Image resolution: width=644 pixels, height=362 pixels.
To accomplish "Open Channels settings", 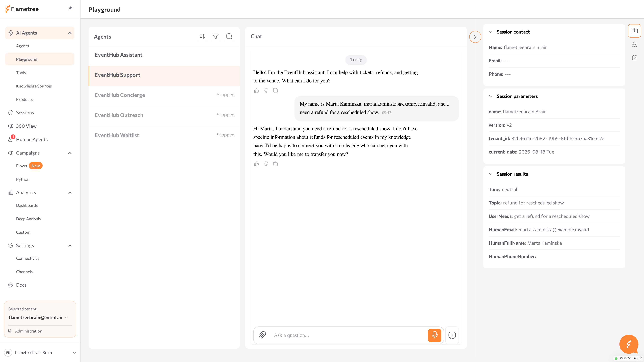I will pyautogui.click(x=24, y=272).
